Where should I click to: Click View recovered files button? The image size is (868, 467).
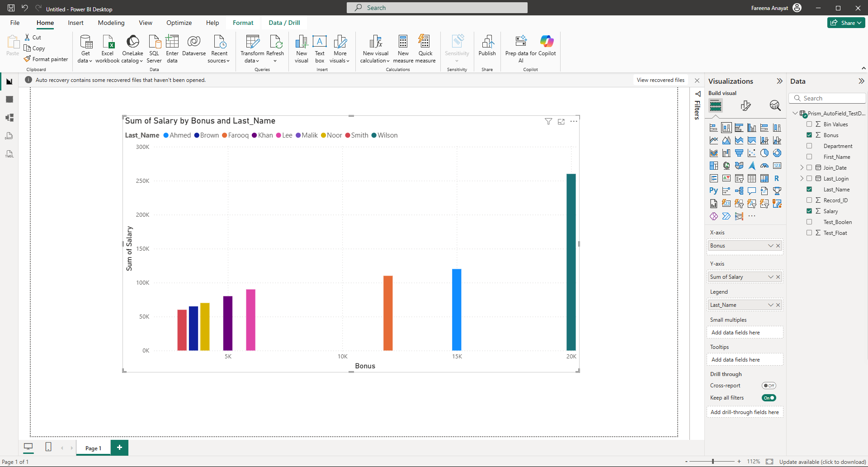[x=660, y=80]
